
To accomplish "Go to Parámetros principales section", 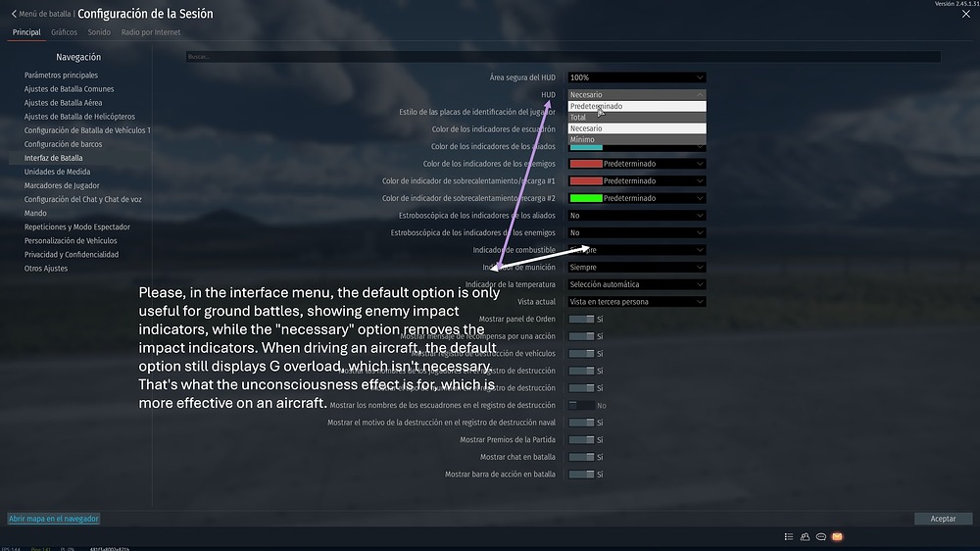I will [61, 75].
